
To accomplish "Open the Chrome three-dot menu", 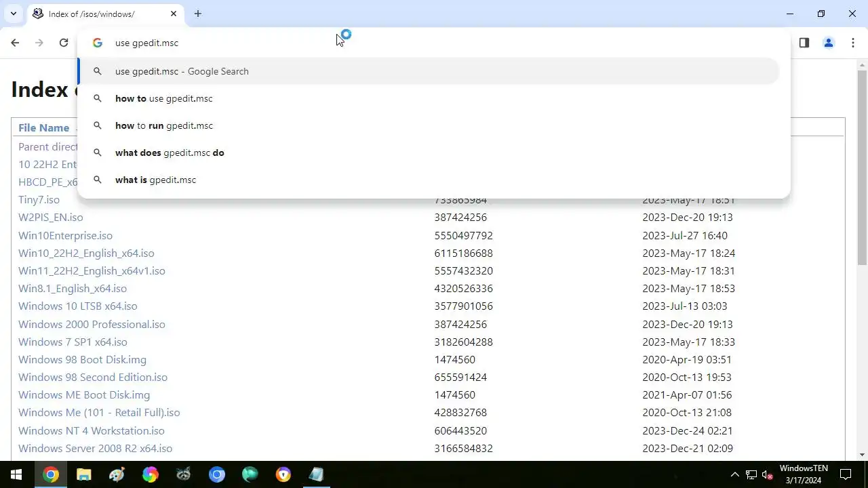I will pyautogui.click(x=852, y=43).
